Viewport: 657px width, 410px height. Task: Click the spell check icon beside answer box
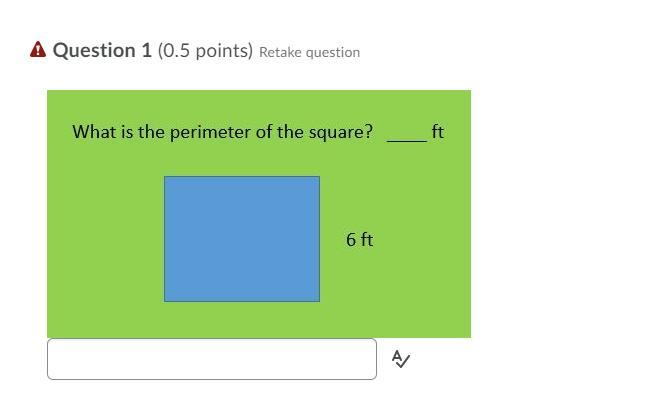tap(400, 359)
